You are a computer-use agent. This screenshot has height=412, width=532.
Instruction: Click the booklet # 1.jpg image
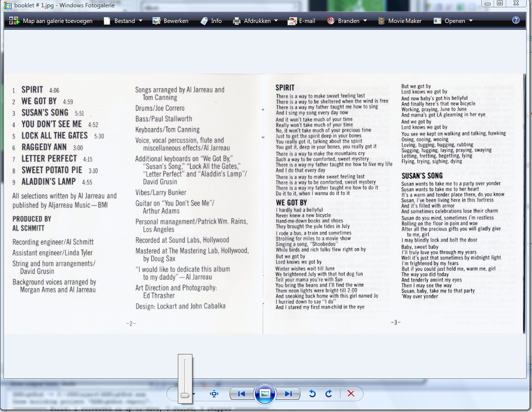click(x=264, y=204)
